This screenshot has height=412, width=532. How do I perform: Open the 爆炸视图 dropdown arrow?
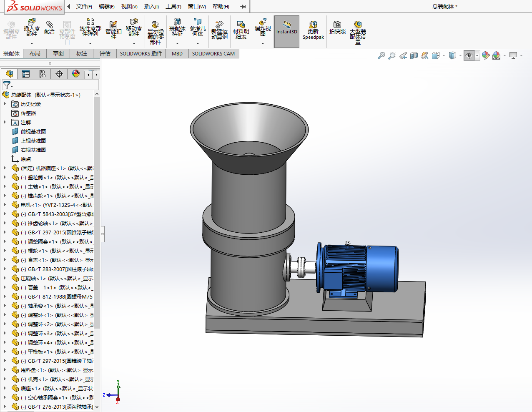263,43
